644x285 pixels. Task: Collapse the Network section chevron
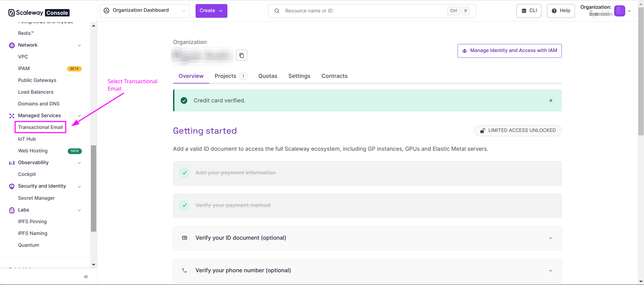pyautogui.click(x=79, y=45)
